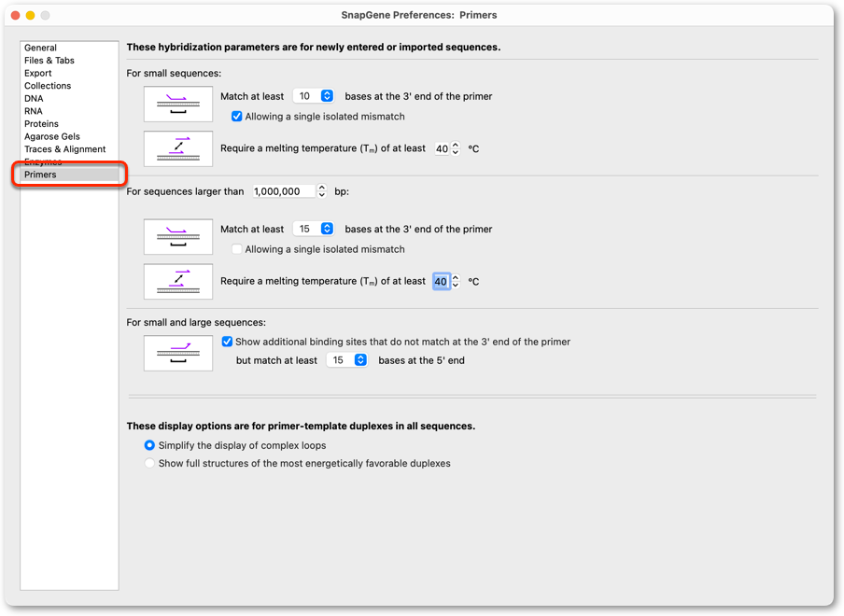
Task: Open the Files & Tabs preferences
Action: (x=49, y=61)
